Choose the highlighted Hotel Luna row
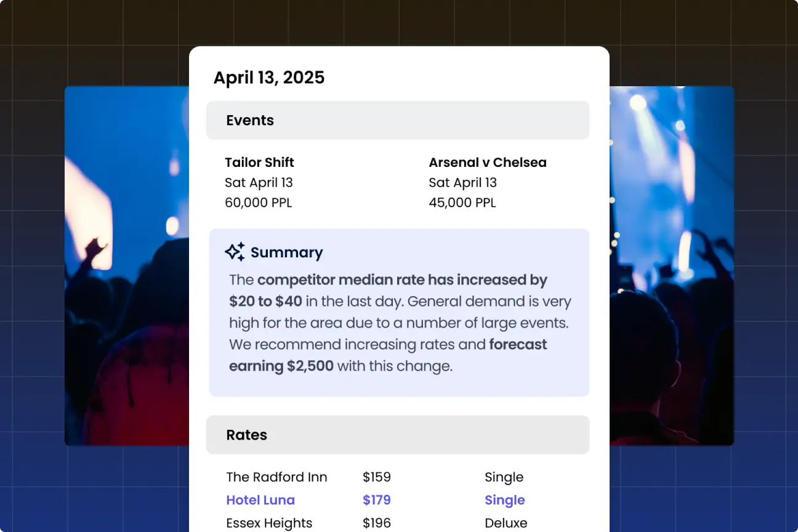 click(x=260, y=500)
